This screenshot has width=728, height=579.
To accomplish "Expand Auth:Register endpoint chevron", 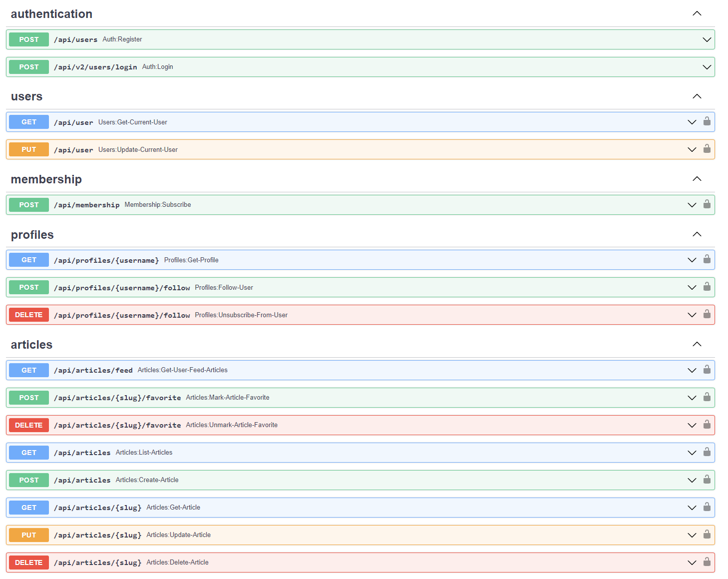I will pyautogui.click(x=707, y=39).
